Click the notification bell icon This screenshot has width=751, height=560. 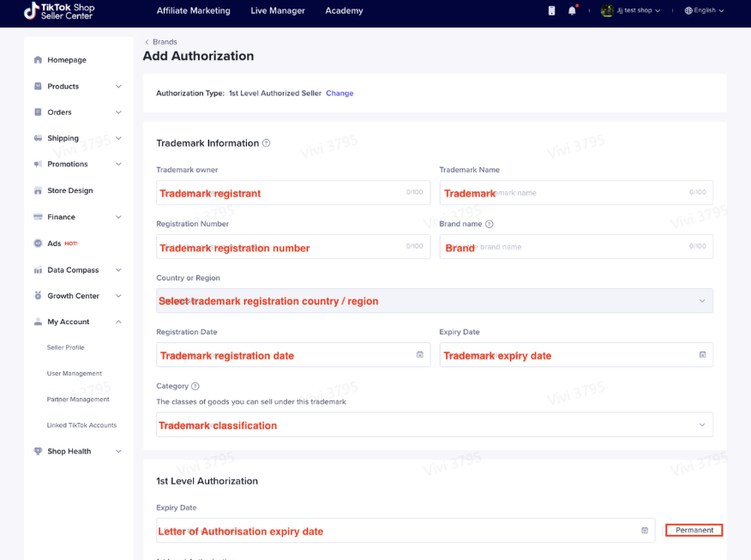click(x=572, y=11)
